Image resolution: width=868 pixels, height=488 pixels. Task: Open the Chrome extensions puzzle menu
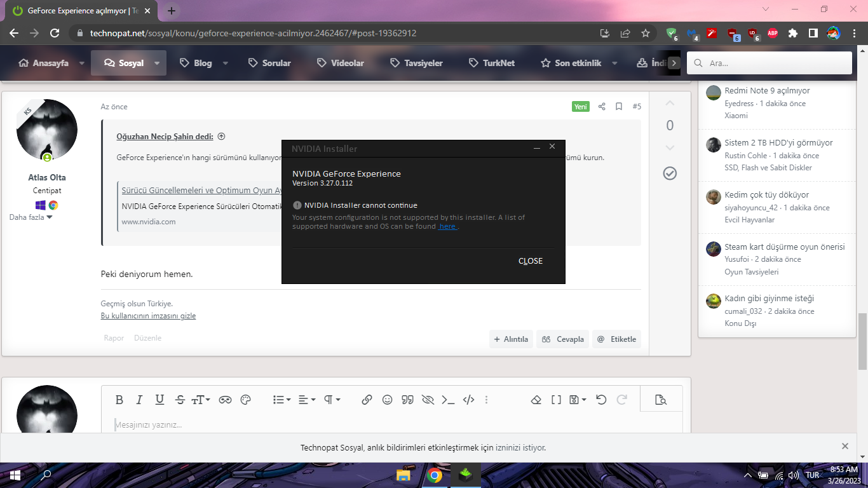pyautogui.click(x=793, y=33)
